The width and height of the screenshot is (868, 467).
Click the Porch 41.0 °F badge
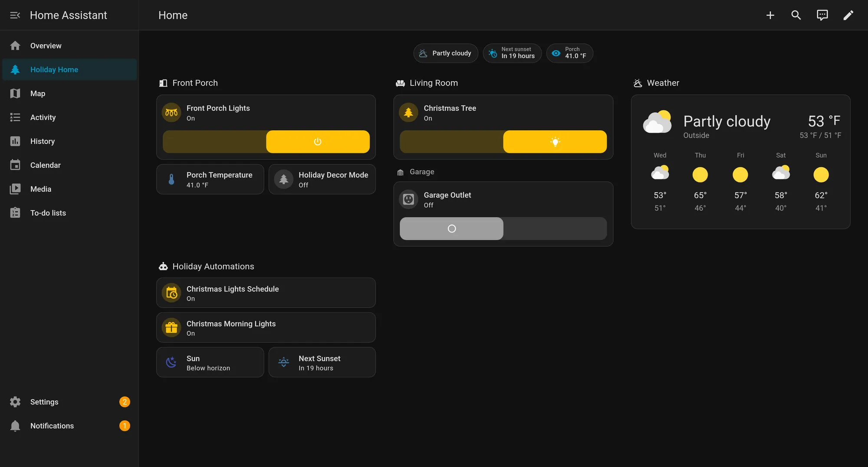pos(569,53)
